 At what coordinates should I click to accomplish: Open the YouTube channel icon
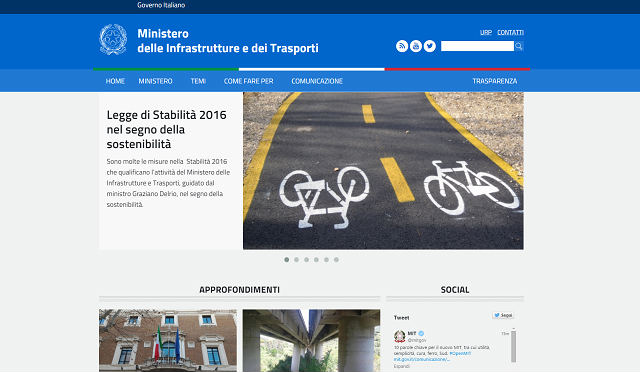click(416, 46)
